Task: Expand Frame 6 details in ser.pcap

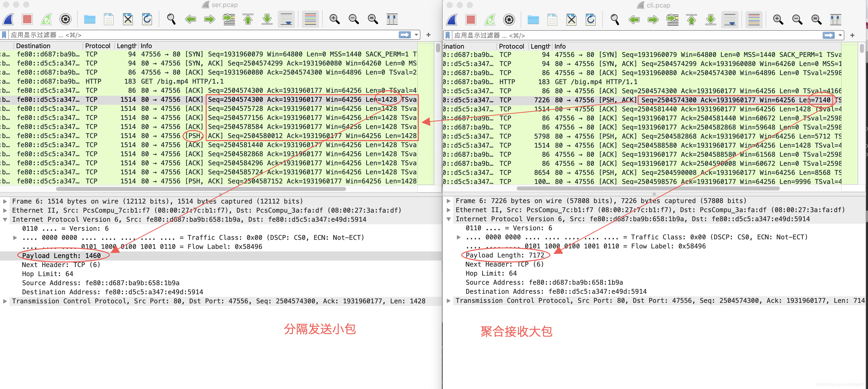Action: point(5,201)
